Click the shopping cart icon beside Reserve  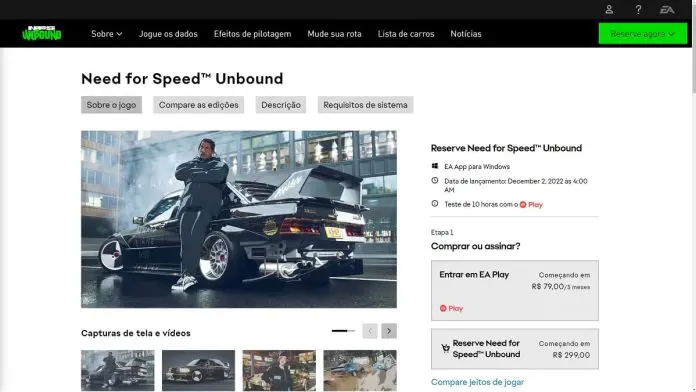(445, 348)
